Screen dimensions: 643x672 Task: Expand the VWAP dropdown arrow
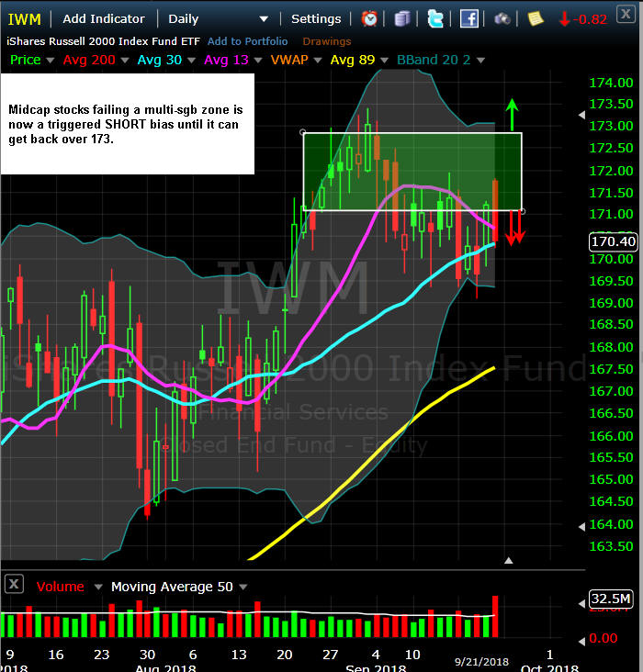tap(318, 61)
